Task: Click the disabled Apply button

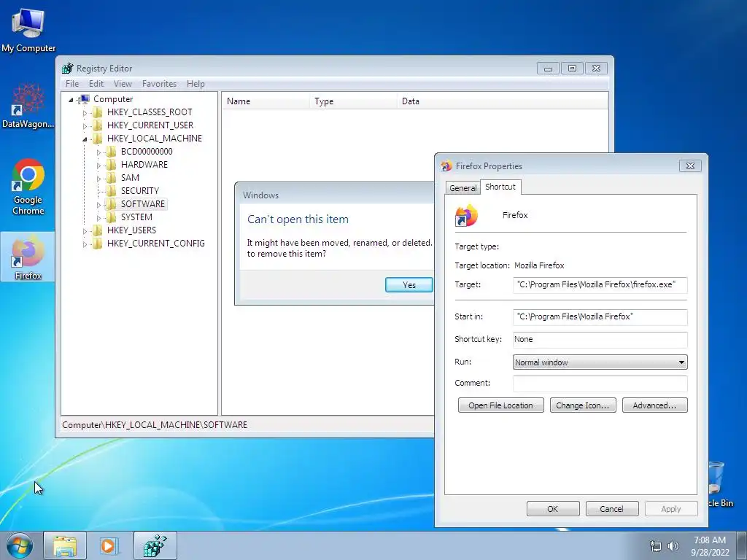Action: (671, 508)
